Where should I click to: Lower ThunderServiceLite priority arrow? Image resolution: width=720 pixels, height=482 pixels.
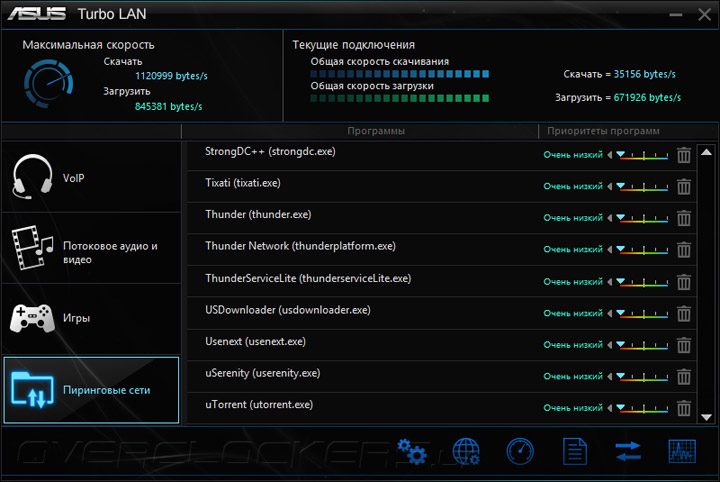click(x=610, y=282)
